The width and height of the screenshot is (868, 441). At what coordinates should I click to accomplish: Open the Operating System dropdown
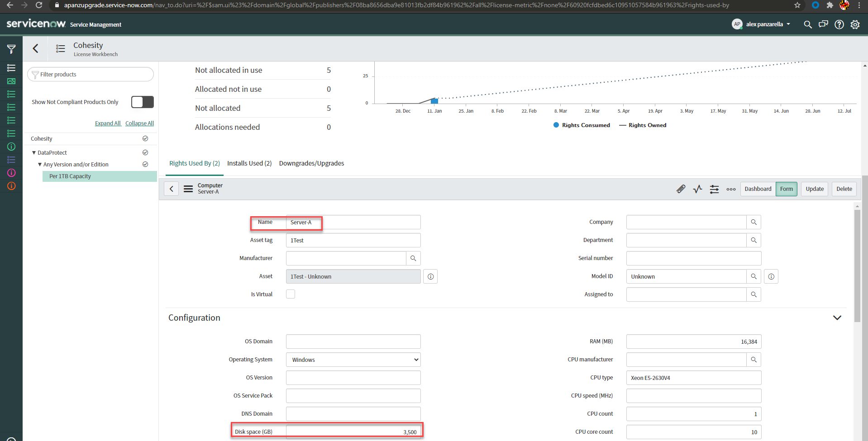point(353,360)
